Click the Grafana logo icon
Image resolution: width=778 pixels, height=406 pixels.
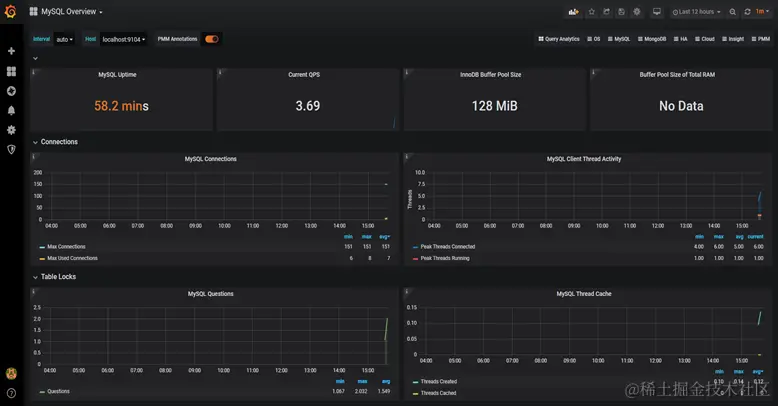(x=10, y=11)
